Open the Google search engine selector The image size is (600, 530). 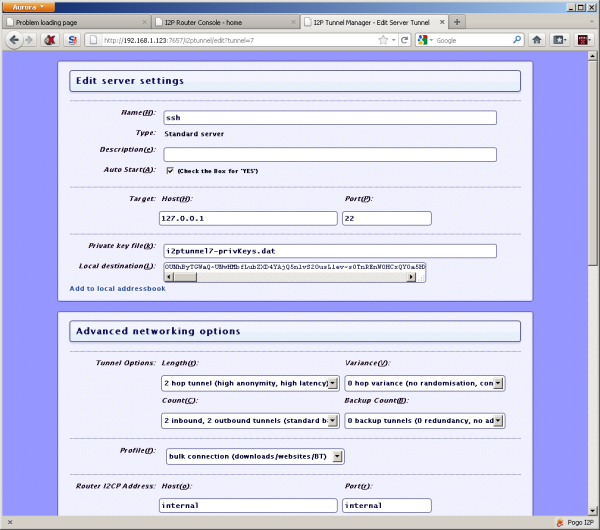pyautogui.click(x=425, y=40)
